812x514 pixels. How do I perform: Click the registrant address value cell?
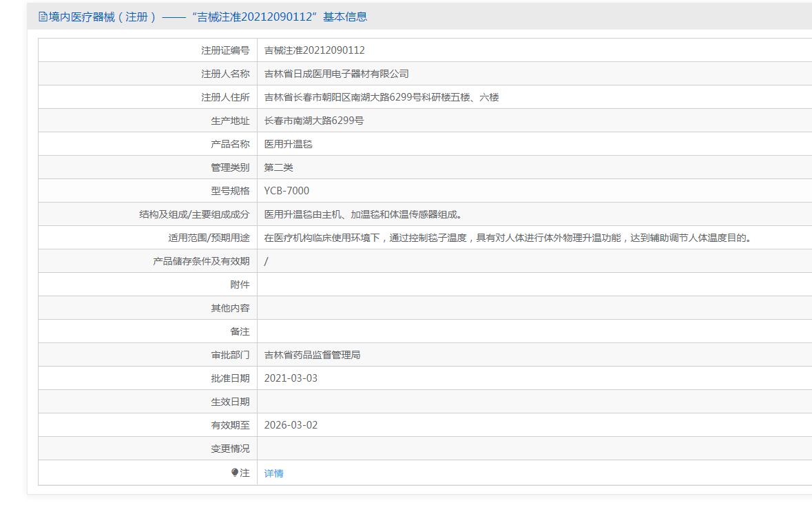382,97
